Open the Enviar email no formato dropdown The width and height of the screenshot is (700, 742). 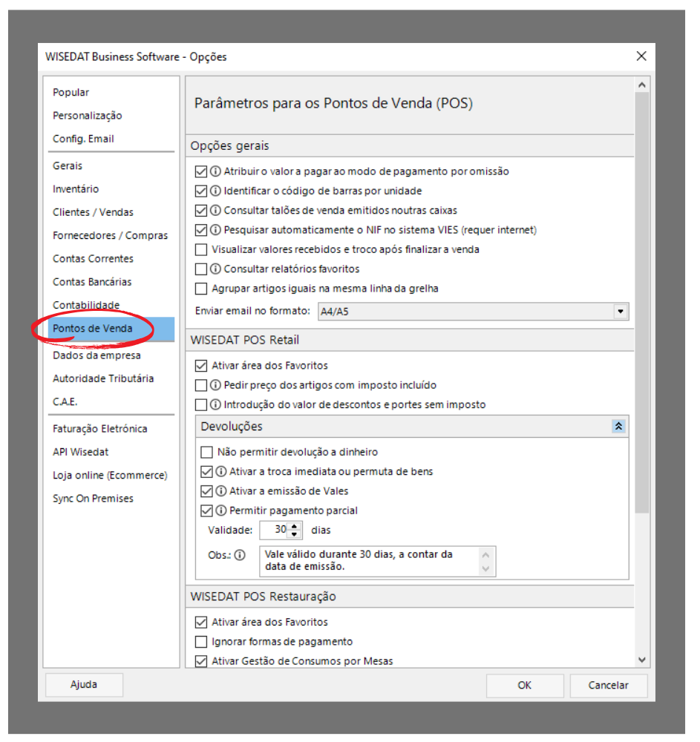click(621, 312)
